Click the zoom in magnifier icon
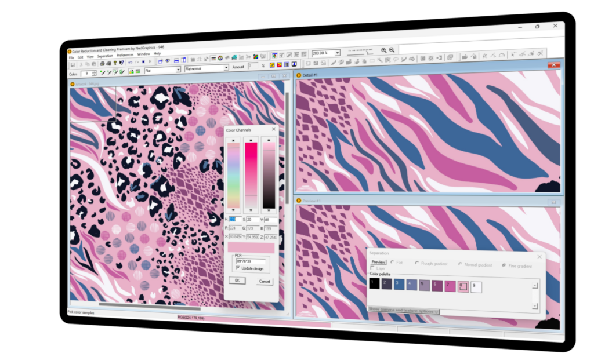 tap(383, 50)
